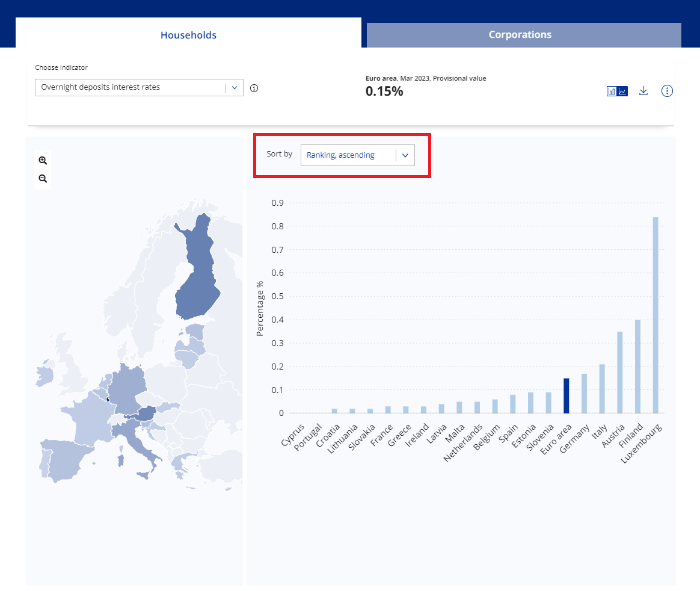Screen dimensions: 700x591
Task: Click the Finland bar in chart
Action: 637,366
